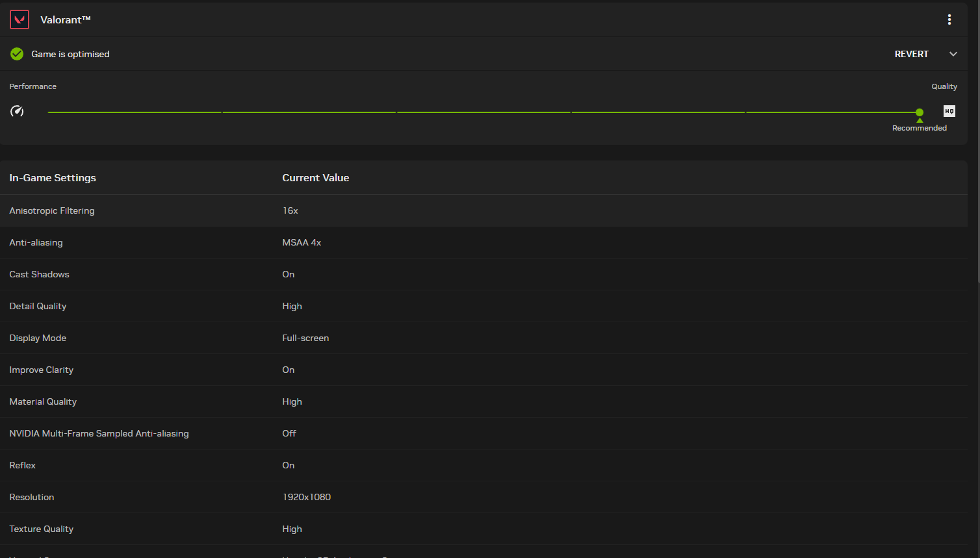Click the Performance label
This screenshot has height=558, width=980.
pos(32,86)
